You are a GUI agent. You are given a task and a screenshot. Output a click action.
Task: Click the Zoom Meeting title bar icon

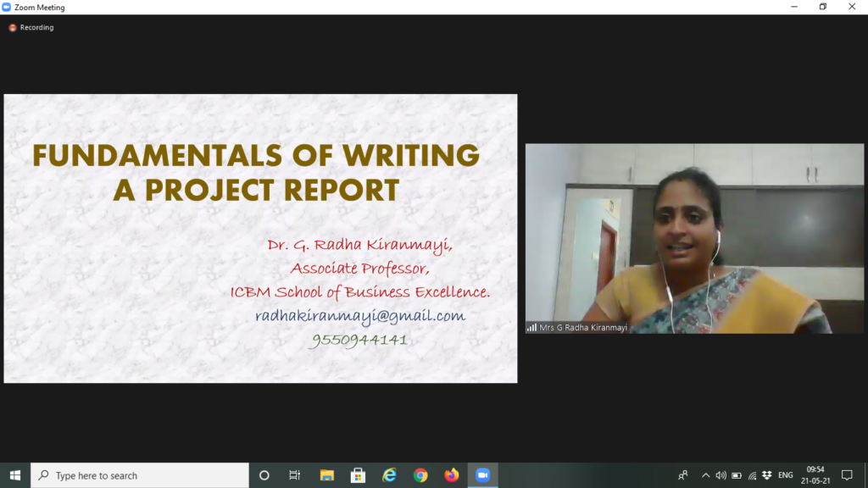(x=7, y=7)
